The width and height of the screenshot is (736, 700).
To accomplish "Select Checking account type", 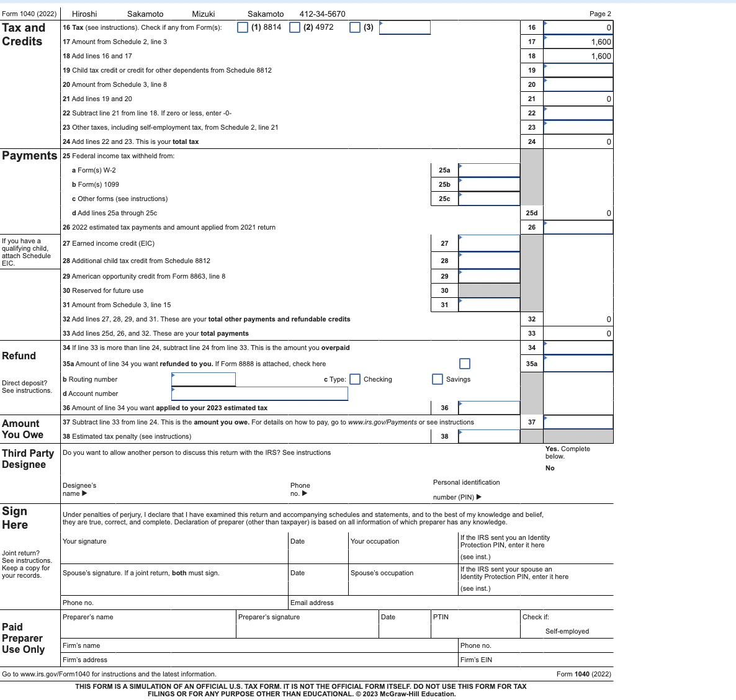I will (356, 379).
